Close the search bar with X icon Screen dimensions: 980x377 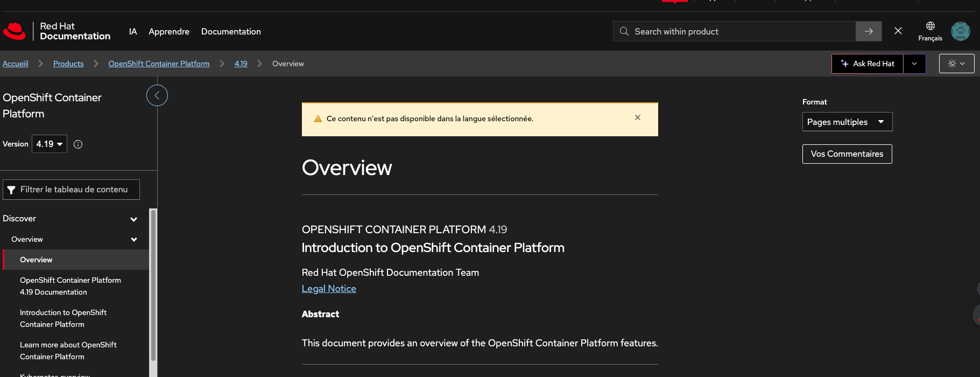(898, 31)
